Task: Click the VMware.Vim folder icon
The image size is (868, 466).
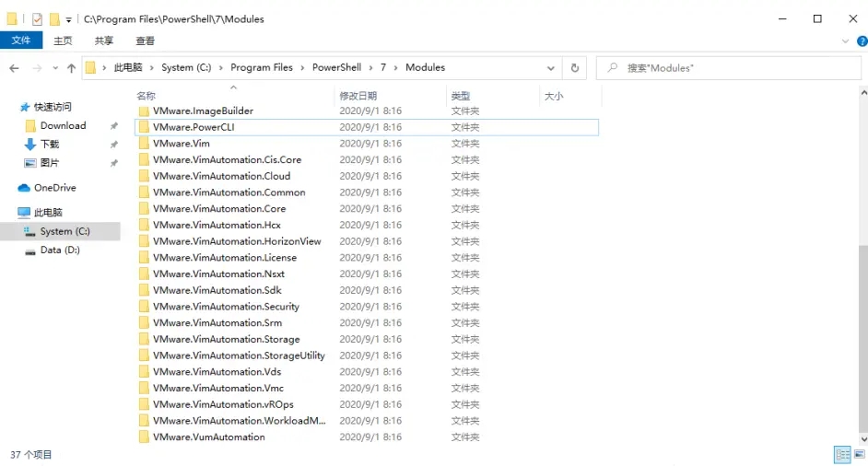Action: pos(144,144)
